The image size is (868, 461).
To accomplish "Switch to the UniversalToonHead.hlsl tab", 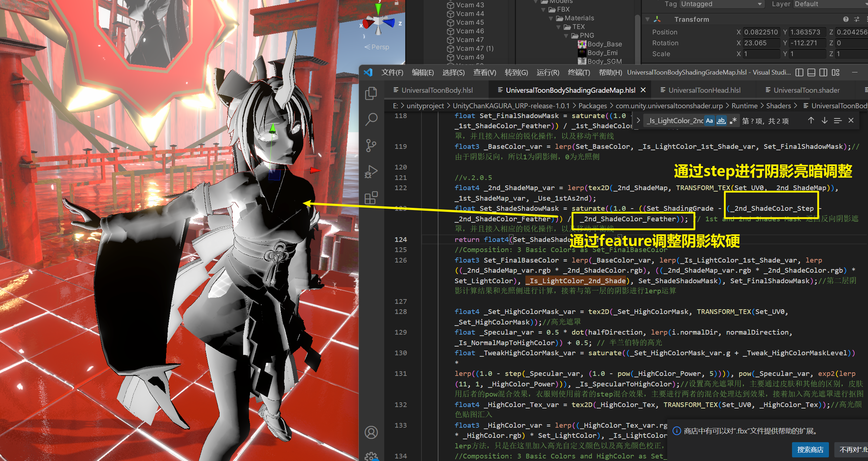I will click(x=704, y=90).
